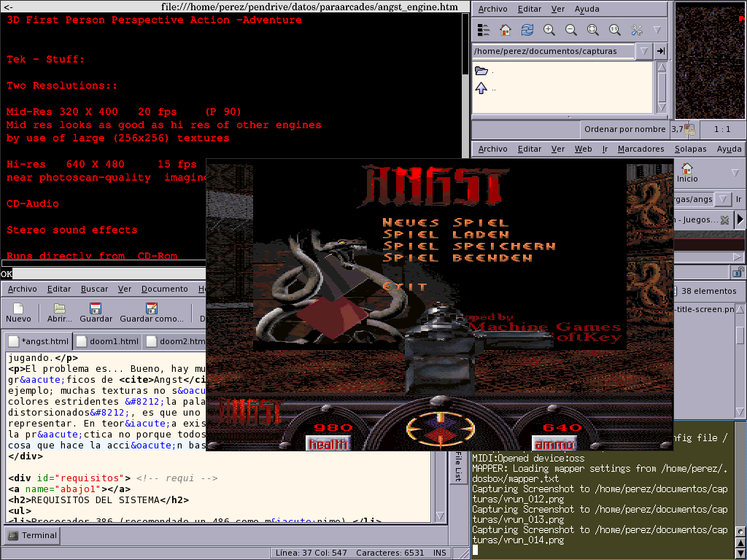Fit image to window zoom icon
The height and width of the screenshot is (560, 747).
pyautogui.click(x=592, y=30)
